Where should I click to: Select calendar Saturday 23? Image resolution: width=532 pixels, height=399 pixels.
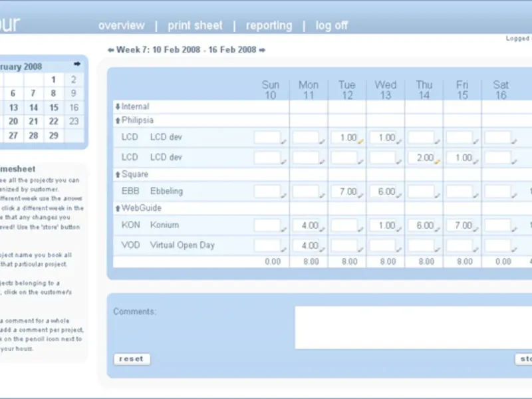click(x=74, y=122)
